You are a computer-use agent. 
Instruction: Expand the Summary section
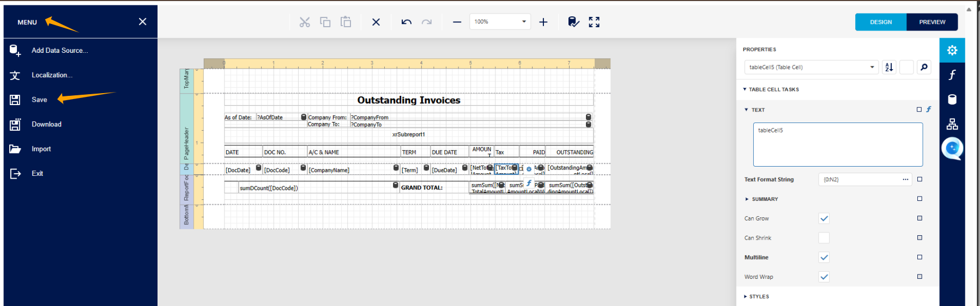[x=764, y=199]
